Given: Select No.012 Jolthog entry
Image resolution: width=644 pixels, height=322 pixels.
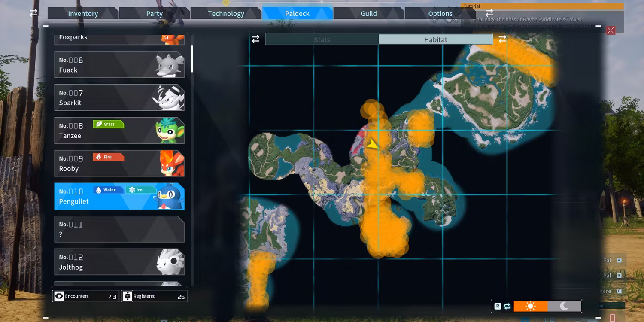Looking at the screenshot, I should 119,262.
